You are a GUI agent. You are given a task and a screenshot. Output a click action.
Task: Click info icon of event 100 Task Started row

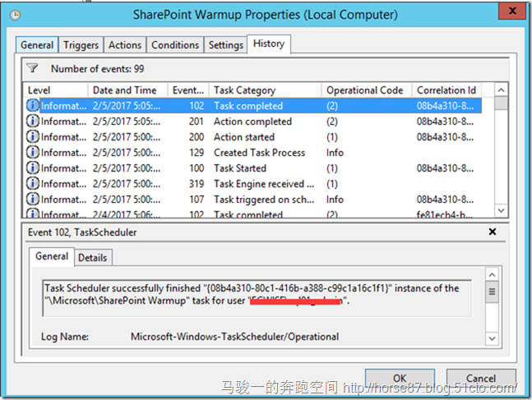pyautogui.click(x=33, y=168)
